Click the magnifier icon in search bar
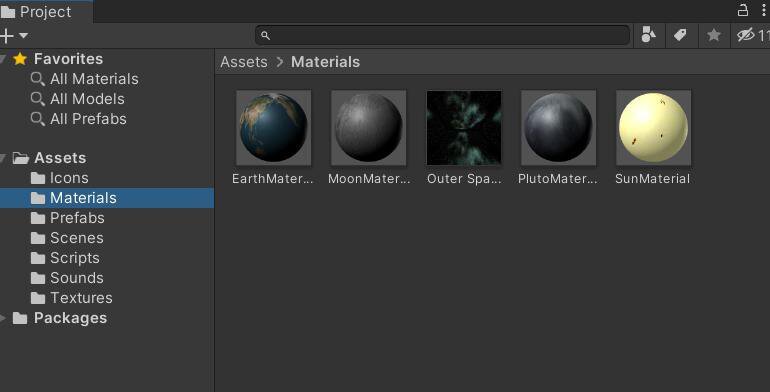 (265, 35)
